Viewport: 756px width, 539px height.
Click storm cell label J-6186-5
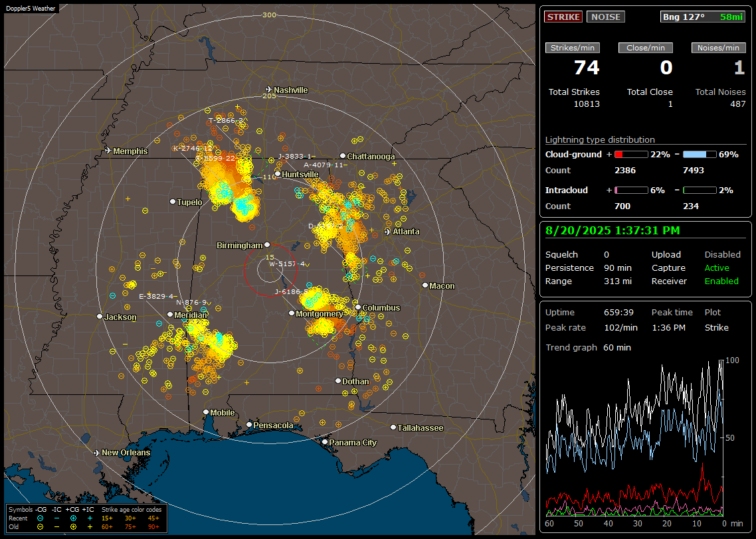[x=291, y=292]
